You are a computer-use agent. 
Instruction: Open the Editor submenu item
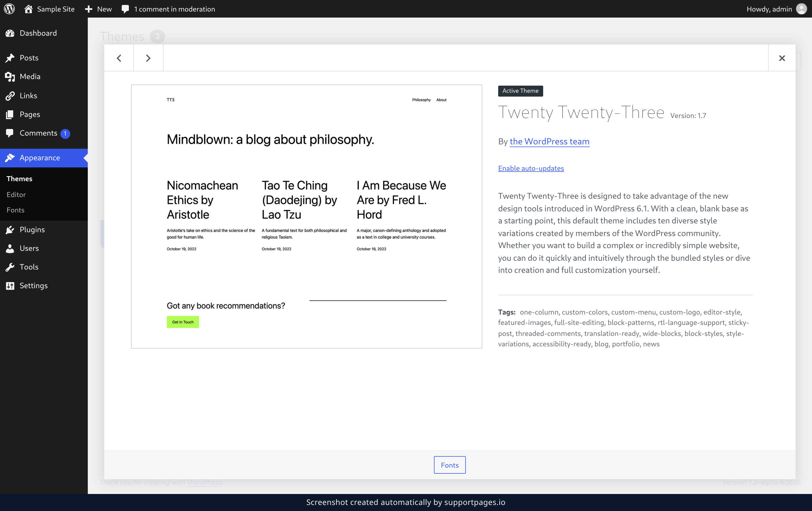tap(16, 195)
